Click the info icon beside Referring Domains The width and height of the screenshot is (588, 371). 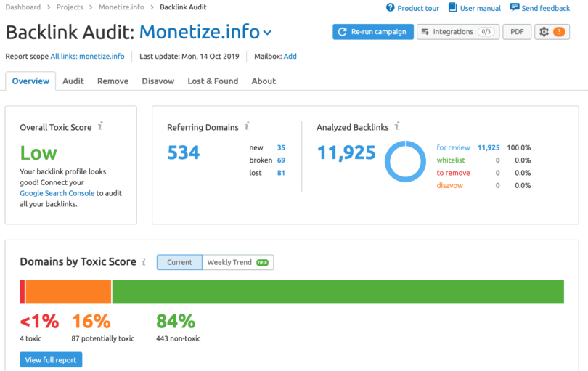tap(247, 126)
